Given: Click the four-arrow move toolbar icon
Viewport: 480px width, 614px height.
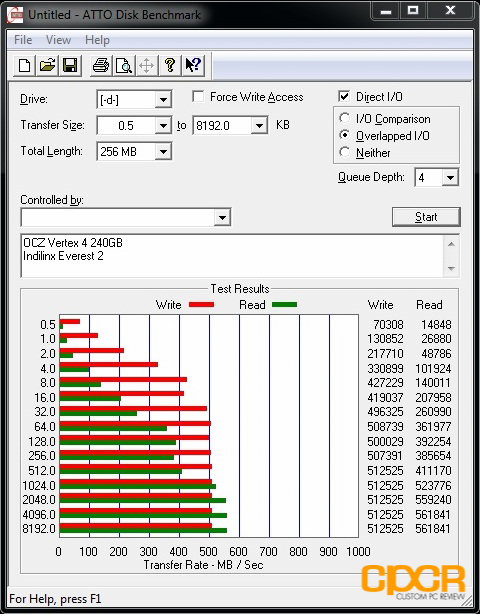Looking at the screenshot, I should tap(146, 65).
